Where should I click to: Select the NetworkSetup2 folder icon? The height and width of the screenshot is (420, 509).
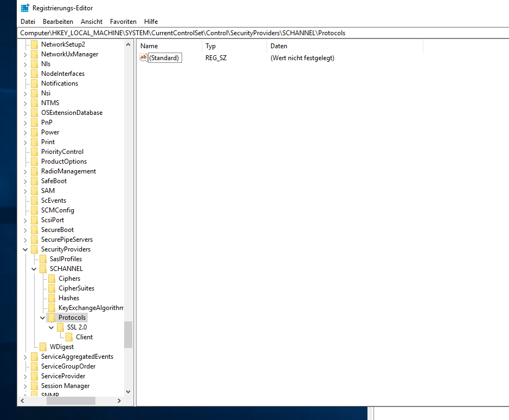[34, 44]
